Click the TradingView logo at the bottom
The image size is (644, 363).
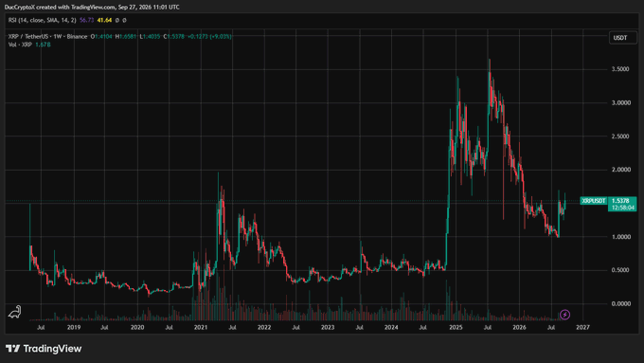(x=44, y=349)
